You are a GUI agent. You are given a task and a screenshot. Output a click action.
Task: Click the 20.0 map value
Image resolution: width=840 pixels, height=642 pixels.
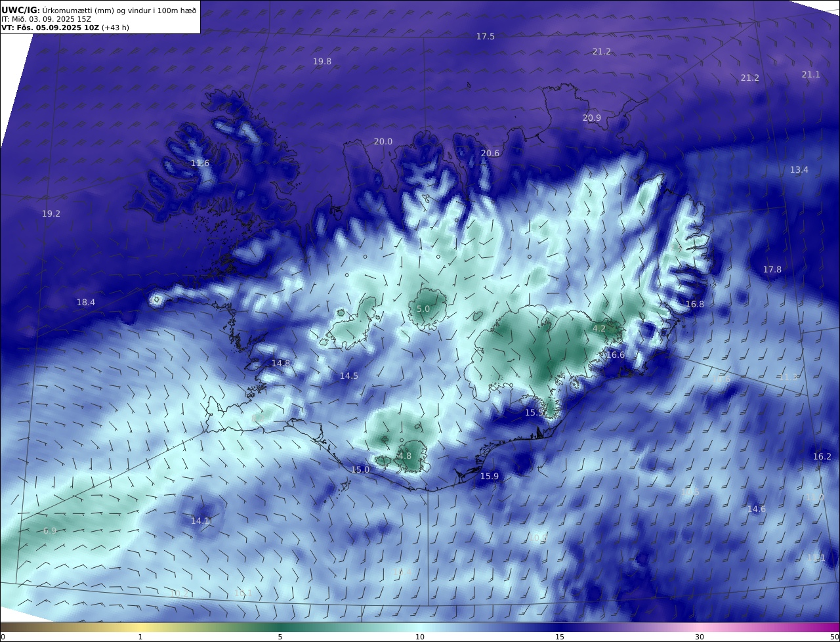click(x=383, y=142)
